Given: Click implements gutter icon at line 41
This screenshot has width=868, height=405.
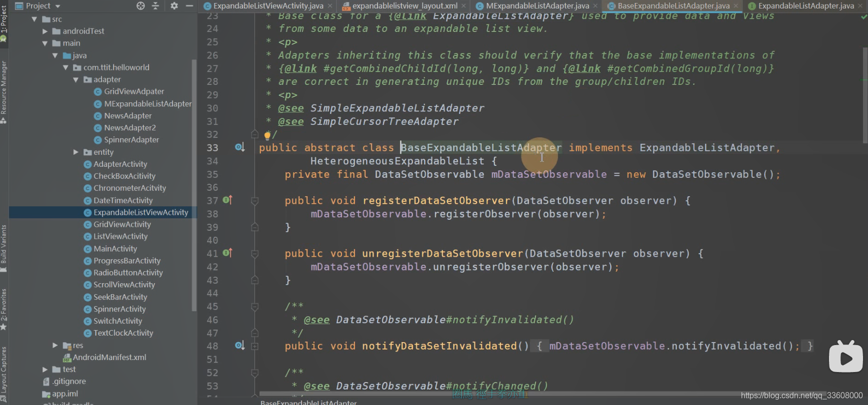Looking at the screenshot, I should pos(227,253).
